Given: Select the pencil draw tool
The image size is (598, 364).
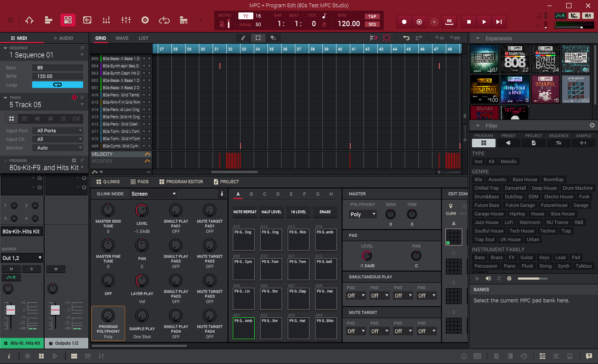Looking at the screenshot, I should pos(243,38).
